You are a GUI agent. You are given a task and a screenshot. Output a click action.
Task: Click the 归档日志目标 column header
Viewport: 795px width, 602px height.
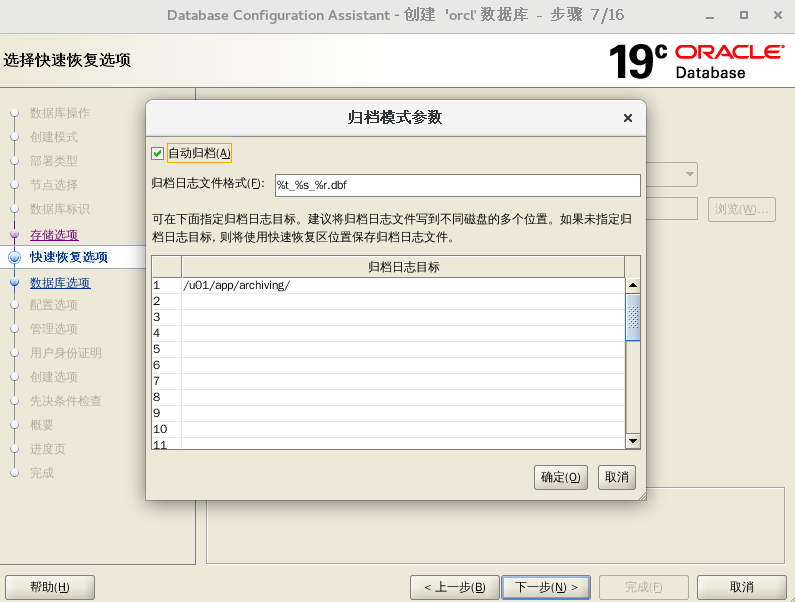[402, 266]
